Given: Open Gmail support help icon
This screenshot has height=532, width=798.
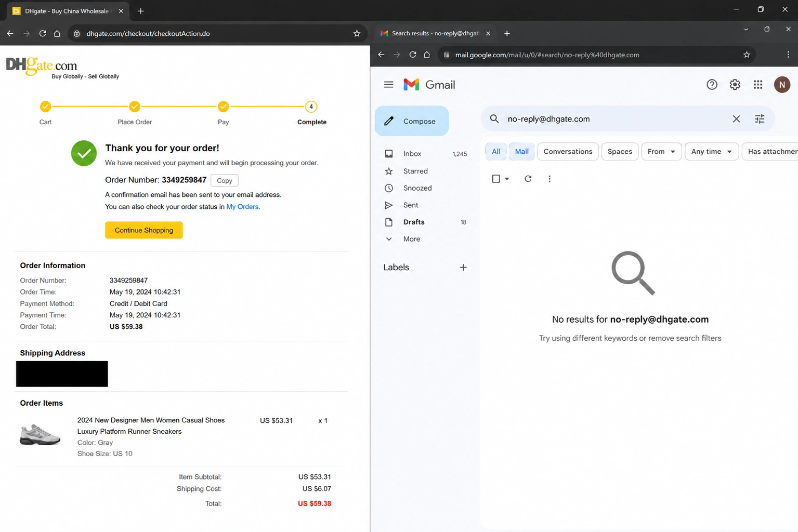Looking at the screenshot, I should pyautogui.click(x=712, y=85).
